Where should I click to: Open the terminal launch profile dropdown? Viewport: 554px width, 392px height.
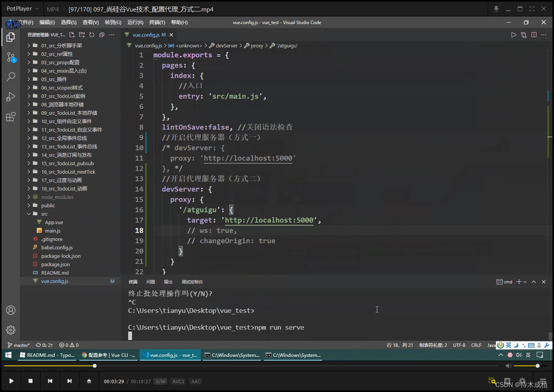(x=525, y=282)
